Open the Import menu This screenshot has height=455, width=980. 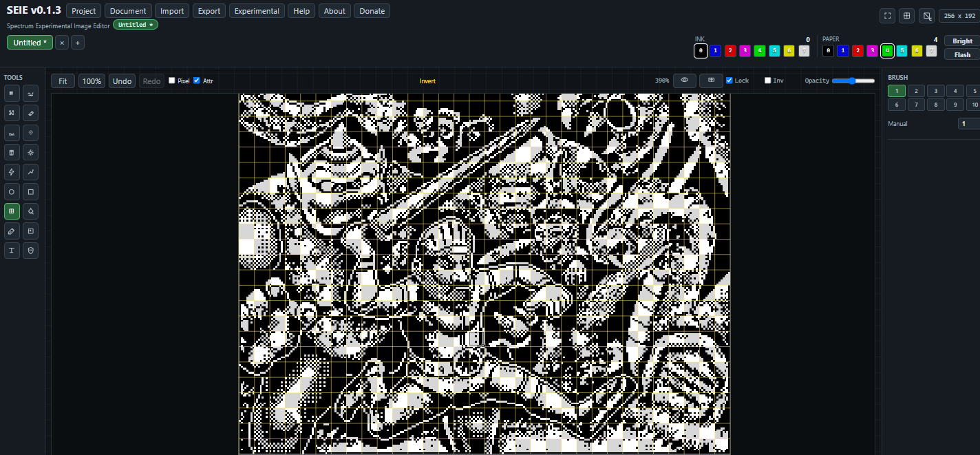[x=172, y=11]
